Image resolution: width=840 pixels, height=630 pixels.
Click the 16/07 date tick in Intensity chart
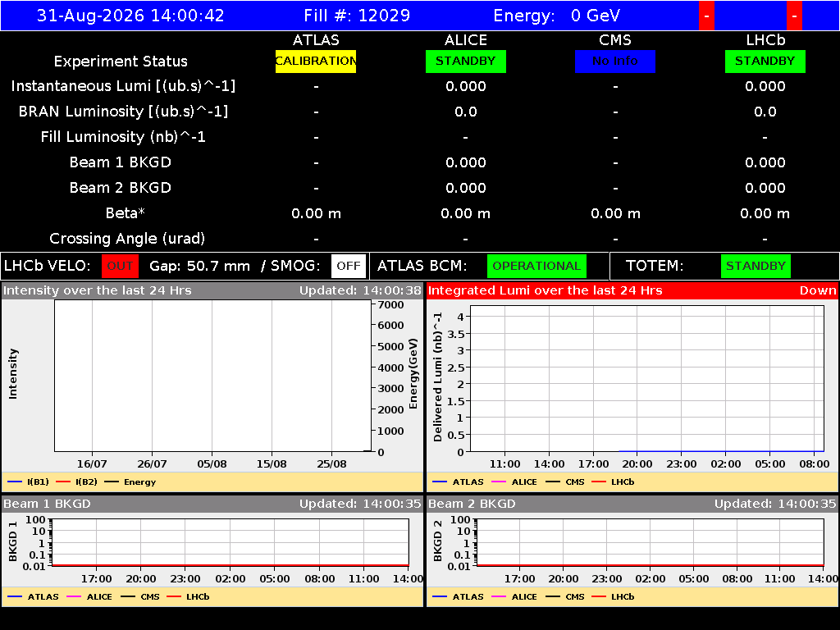[x=92, y=464]
